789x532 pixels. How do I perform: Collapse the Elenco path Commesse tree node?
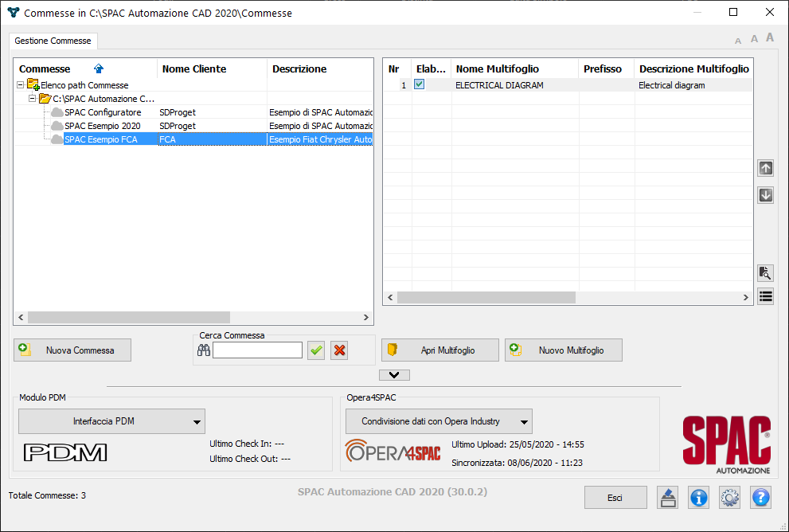coord(21,85)
